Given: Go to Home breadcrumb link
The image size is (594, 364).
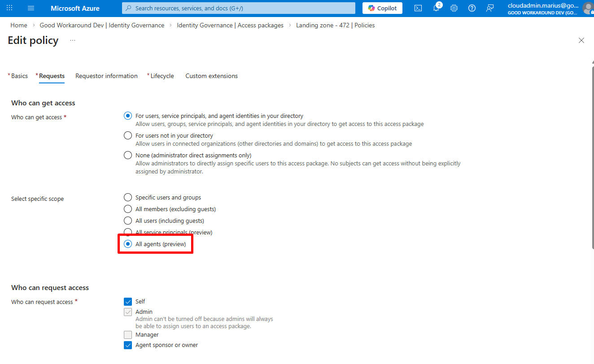Looking at the screenshot, I should 19,25.
